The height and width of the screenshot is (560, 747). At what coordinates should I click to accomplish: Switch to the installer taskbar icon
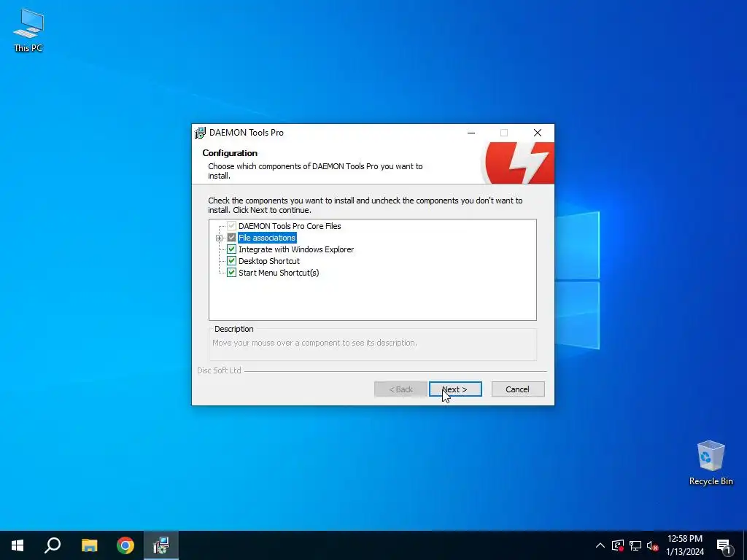[x=161, y=545]
